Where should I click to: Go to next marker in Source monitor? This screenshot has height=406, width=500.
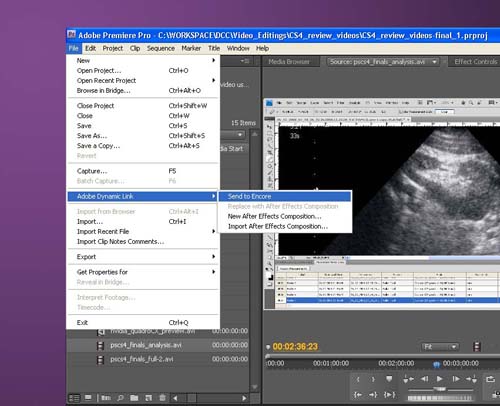(471, 379)
